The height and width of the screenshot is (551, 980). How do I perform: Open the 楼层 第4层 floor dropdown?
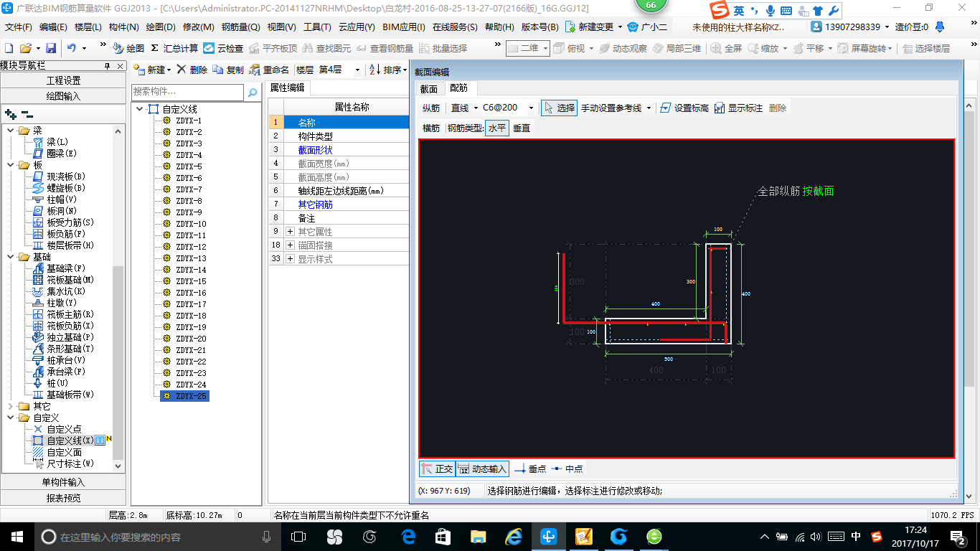357,70
